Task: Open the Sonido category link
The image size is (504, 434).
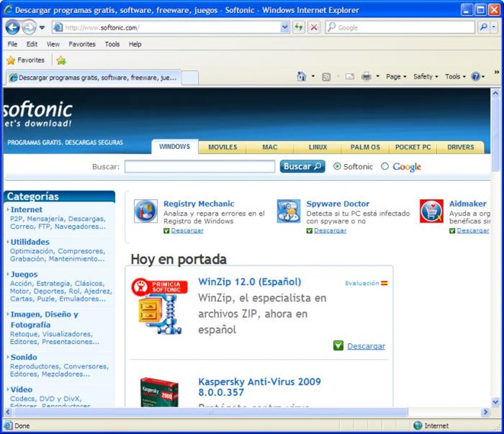Action: tap(24, 357)
